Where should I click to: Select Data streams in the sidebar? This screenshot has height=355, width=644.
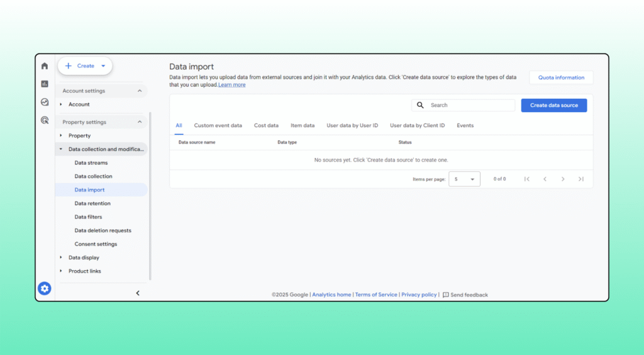click(91, 163)
